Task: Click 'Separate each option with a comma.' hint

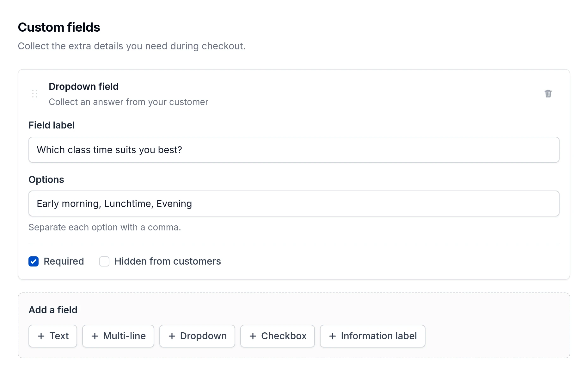Action: coord(105,227)
